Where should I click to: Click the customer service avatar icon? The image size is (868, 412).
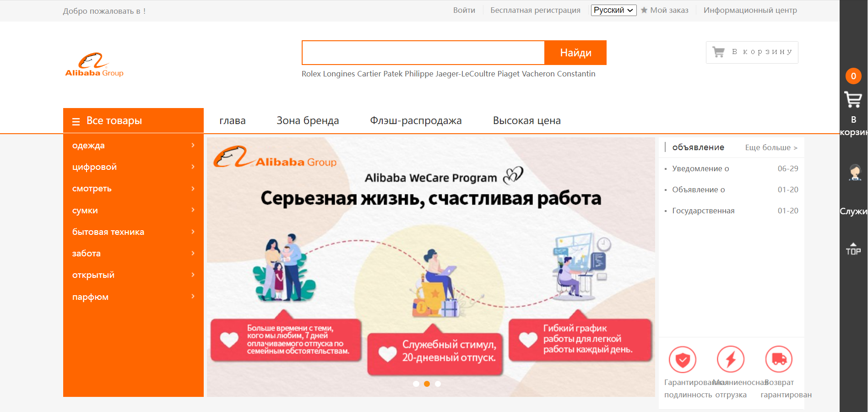pyautogui.click(x=854, y=172)
